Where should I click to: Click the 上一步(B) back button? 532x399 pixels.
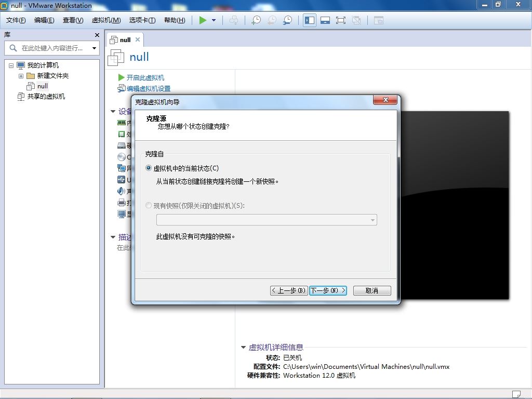tap(289, 290)
